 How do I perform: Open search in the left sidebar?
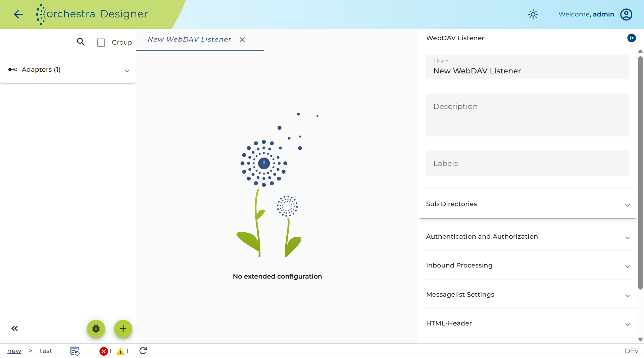[81, 42]
